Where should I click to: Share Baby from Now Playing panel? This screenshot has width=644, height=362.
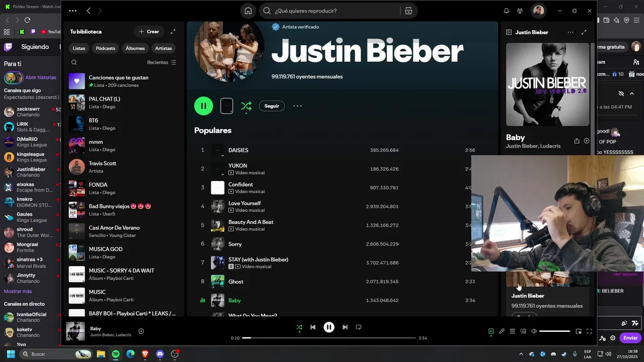[577, 141]
